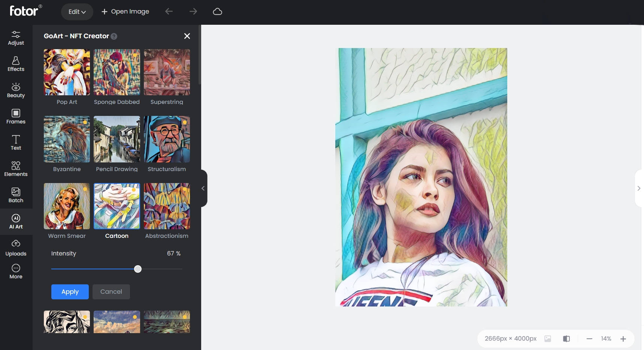The image size is (644, 350).
Task: Click the panel's vertical scrollbar
Action: [x=200, y=55]
